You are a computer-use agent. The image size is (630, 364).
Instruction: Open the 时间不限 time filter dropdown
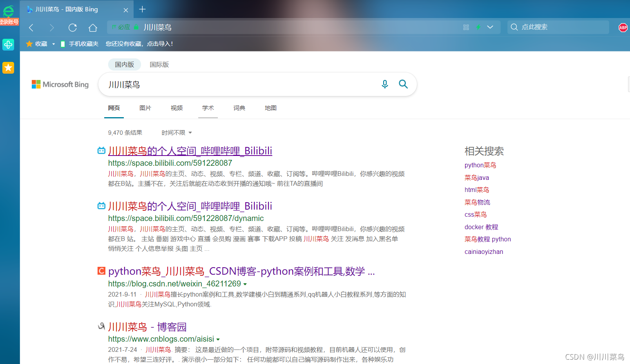tap(177, 133)
